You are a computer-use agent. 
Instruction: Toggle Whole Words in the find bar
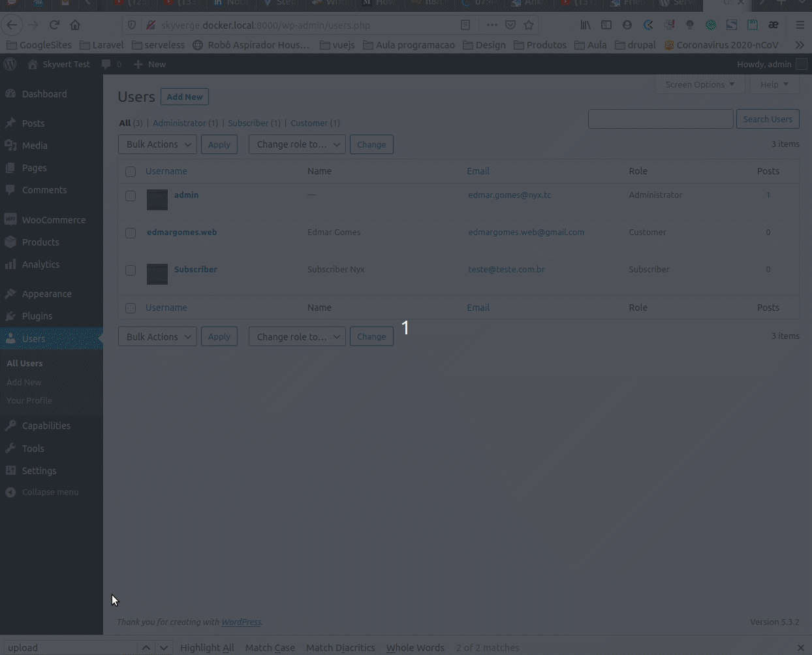(415, 647)
